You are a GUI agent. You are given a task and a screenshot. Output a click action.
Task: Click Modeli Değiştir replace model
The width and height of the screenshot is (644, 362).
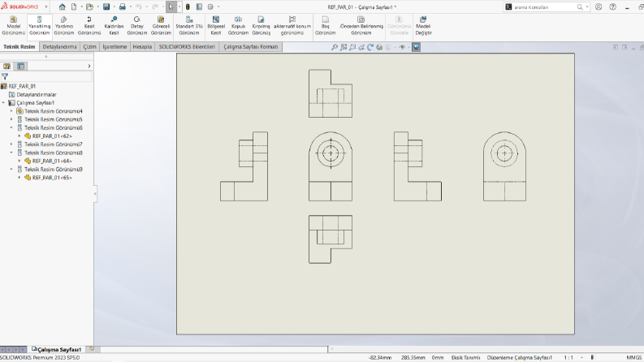423,26
